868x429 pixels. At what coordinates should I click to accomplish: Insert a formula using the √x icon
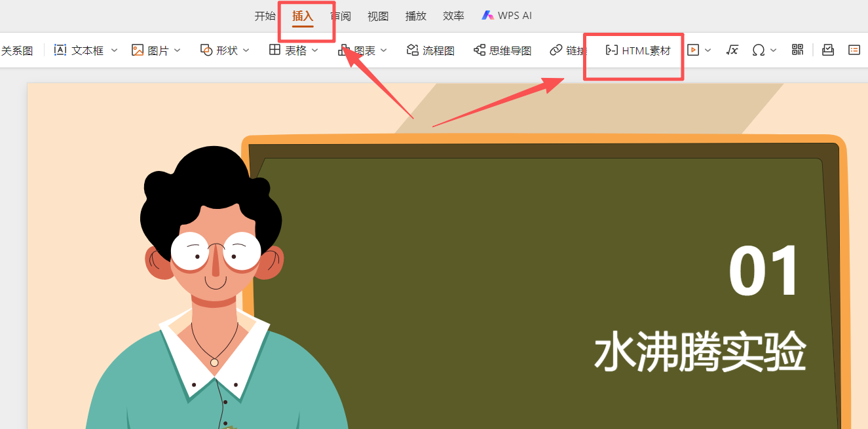pyautogui.click(x=732, y=50)
